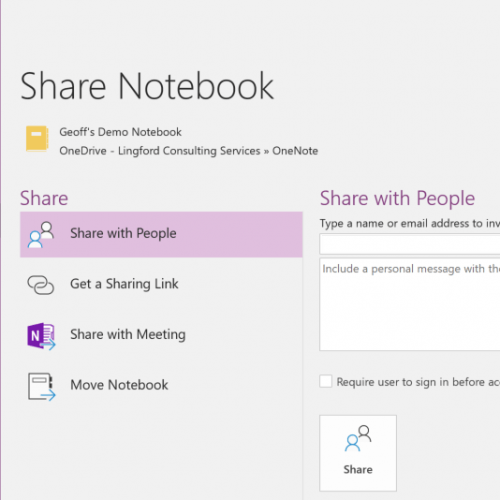Image resolution: width=500 pixels, height=500 pixels.
Task: Open Get a Sharing Link option
Action: click(x=161, y=285)
